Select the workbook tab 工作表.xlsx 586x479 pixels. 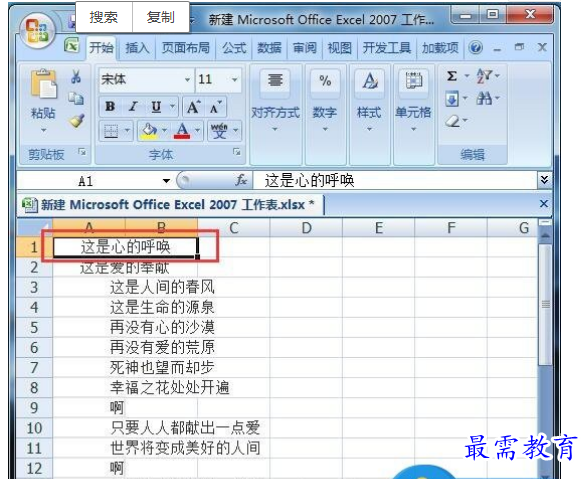[x=170, y=205]
